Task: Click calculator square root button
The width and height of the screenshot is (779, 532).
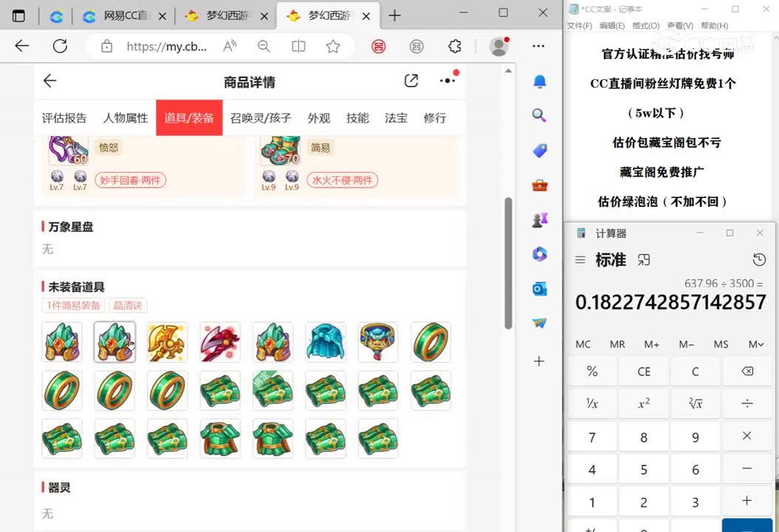Action: click(695, 404)
